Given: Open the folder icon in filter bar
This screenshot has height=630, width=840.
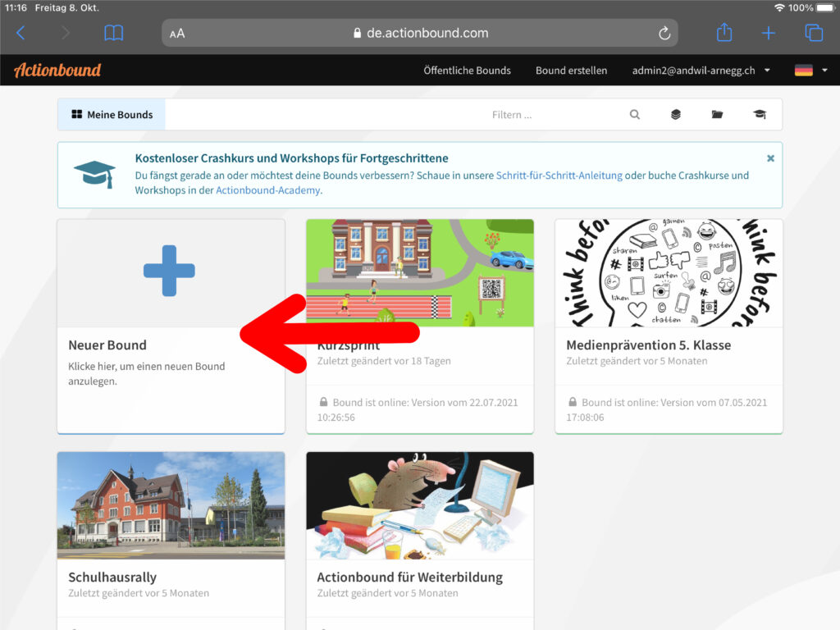Looking at the screenshot, I should click(718, 115).
